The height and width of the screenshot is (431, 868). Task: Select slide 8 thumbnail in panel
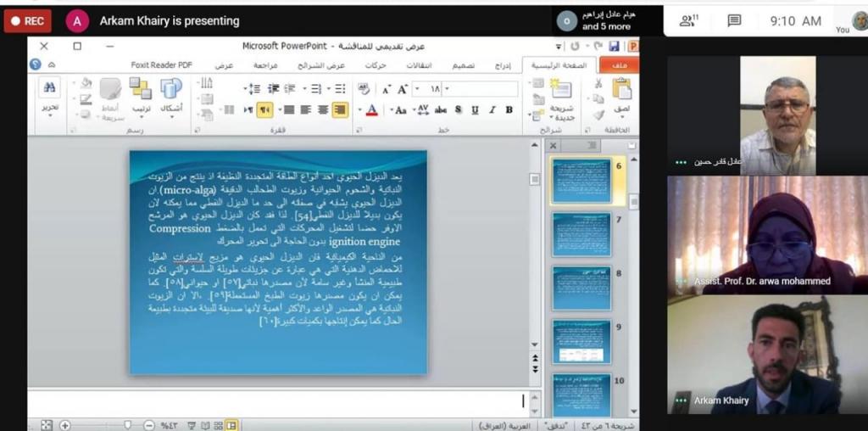[581, 288]
